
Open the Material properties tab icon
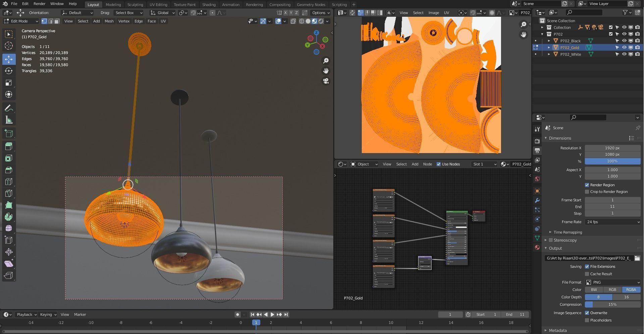[537, 247]
